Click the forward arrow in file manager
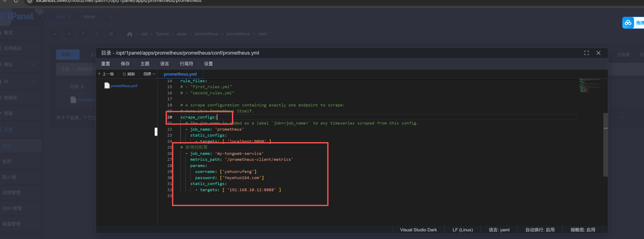Viewport: 644px width, 239px height. [x=69, y=34]
